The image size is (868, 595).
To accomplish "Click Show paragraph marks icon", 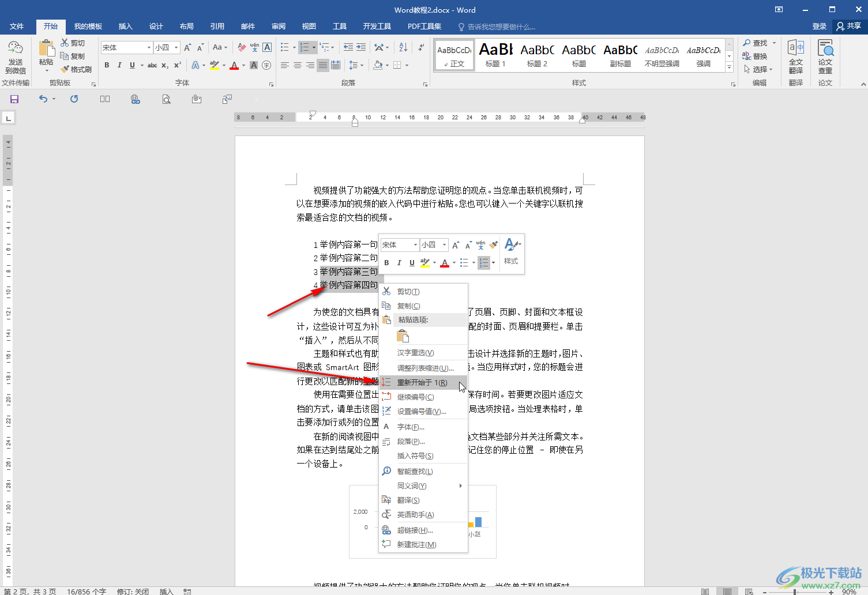I will point(422,47).
